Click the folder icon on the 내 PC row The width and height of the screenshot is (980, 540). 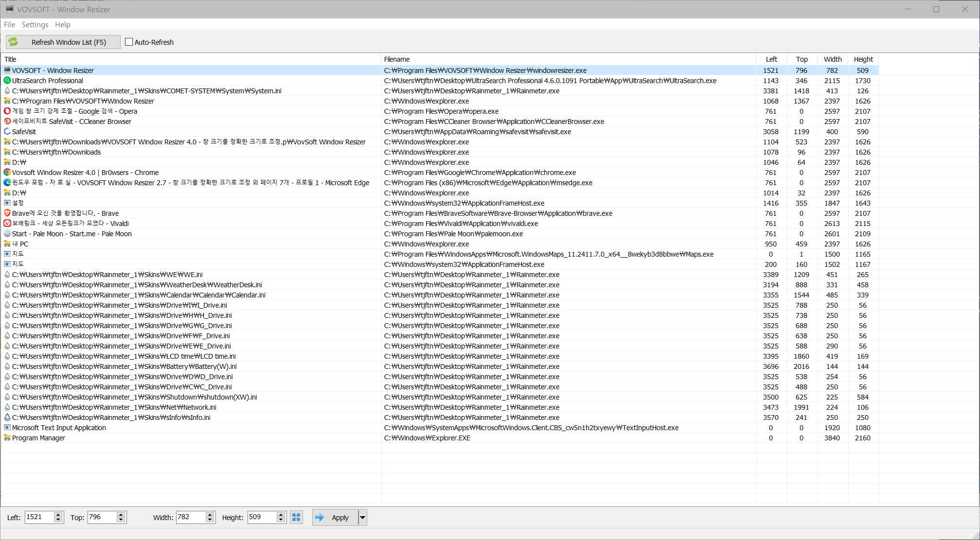pos(7,244)
